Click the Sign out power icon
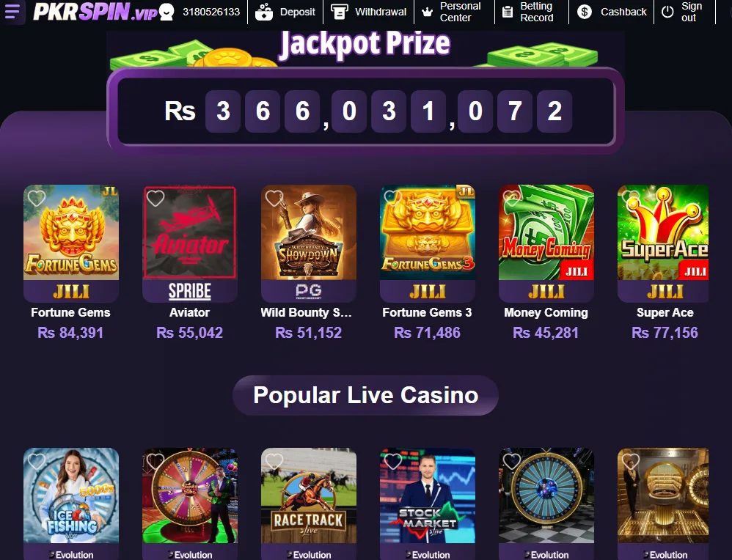The height and width of the screenshot is (560, 732). click(667, 12)
